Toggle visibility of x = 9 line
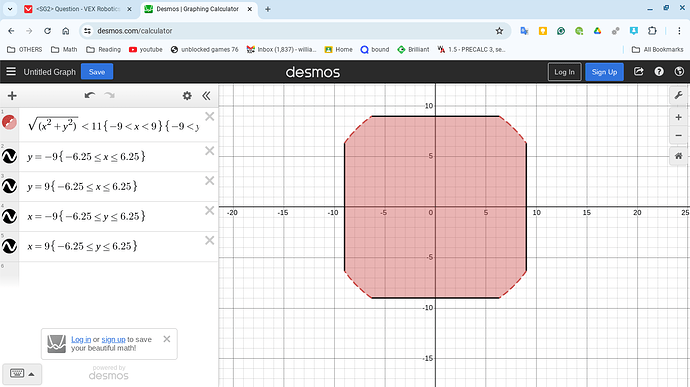The width and height of the screenshot is (690, 387). (9, 246)
